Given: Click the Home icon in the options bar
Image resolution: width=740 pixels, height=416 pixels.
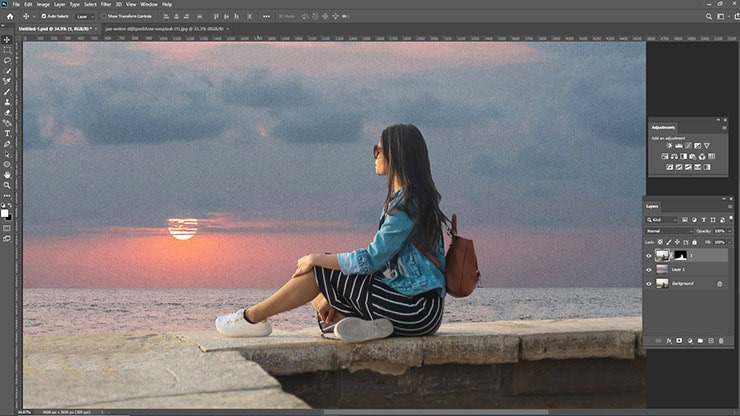Looking at the screenshot, I should click(10, 16).
